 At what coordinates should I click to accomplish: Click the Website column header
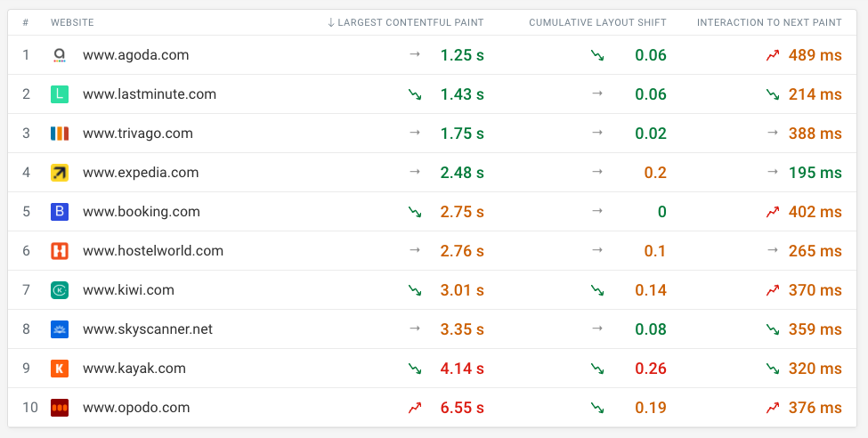[72, 23]
